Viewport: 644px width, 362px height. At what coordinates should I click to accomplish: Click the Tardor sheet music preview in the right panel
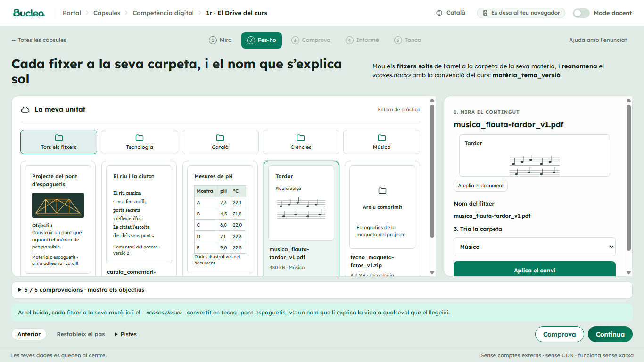click(x=535, y=156)
